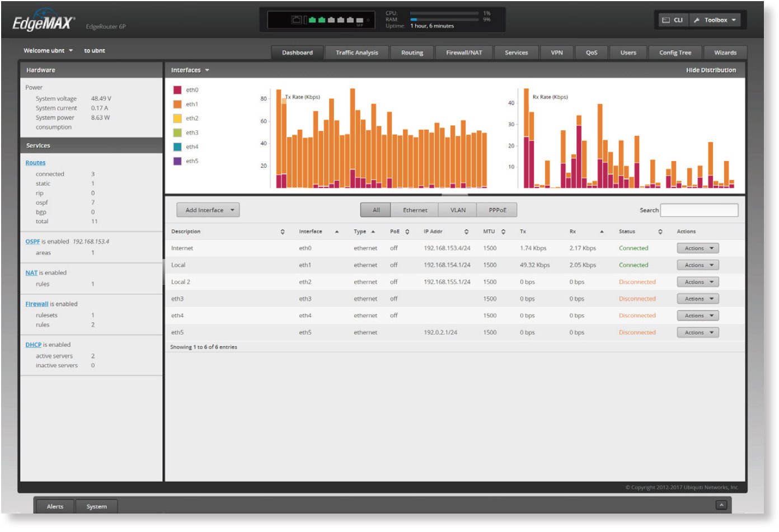The height and width of the screenshot is (532, 779).
Task: Click the Search input field
Action: tap(698, 210)
